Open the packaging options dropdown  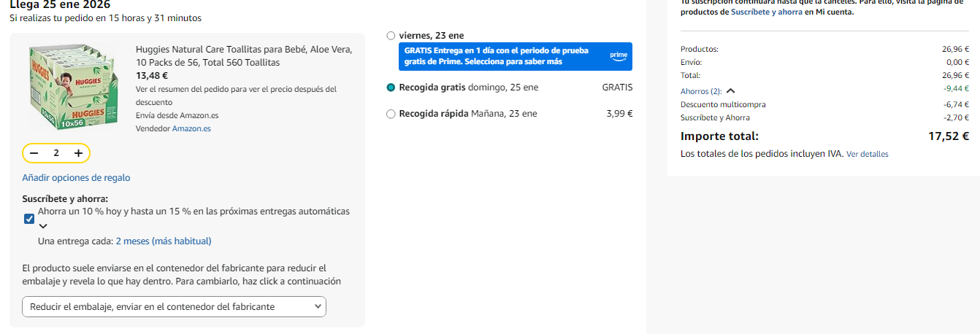pyautogui.click(x=174, y=307)
